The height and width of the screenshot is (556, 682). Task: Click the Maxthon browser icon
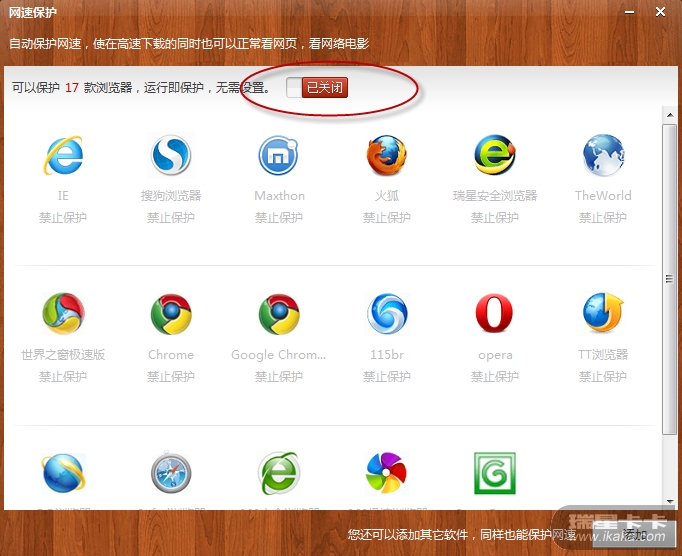(278, 155)
